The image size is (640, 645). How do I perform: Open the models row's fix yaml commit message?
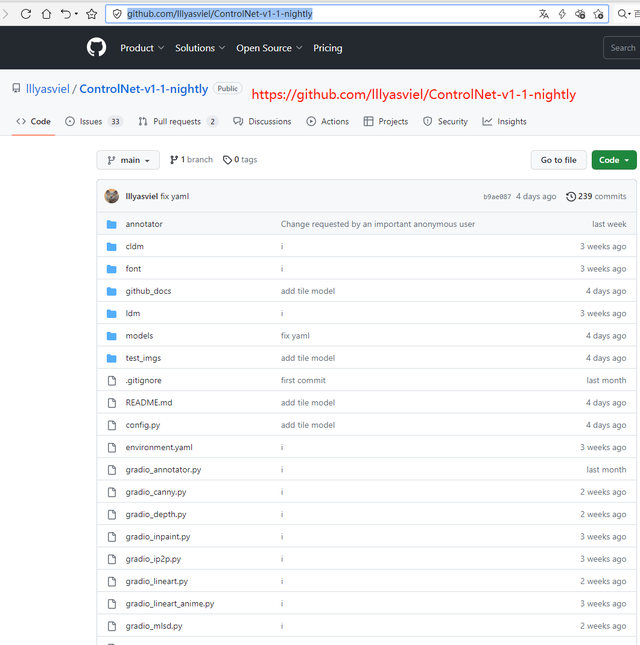[295, 336]
